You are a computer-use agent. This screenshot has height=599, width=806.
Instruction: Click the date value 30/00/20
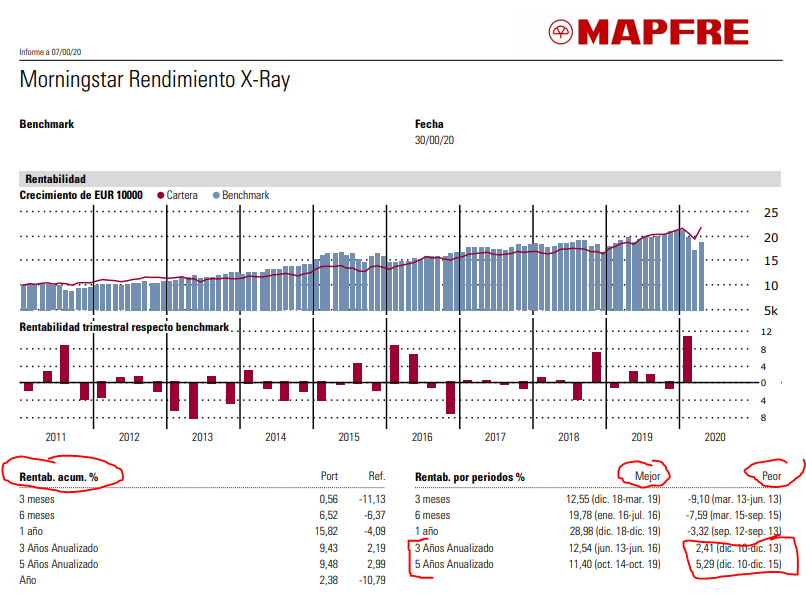click(x=434, y=140)
